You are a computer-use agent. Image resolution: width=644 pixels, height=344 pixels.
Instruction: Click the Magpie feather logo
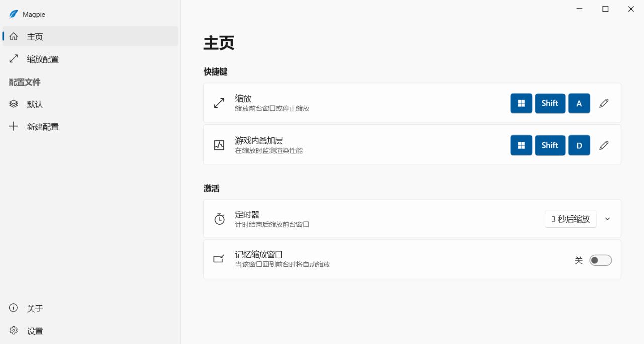click(x=13, y=14)
